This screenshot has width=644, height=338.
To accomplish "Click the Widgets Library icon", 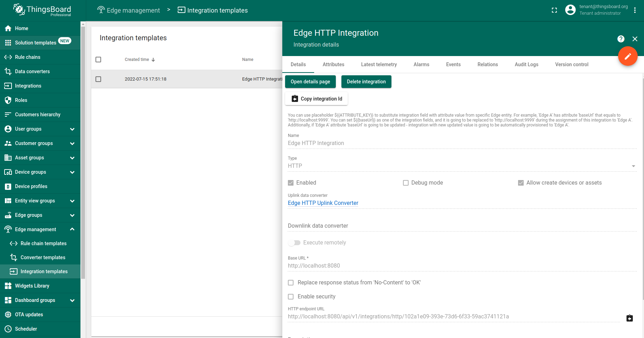I will pos(8,286).
